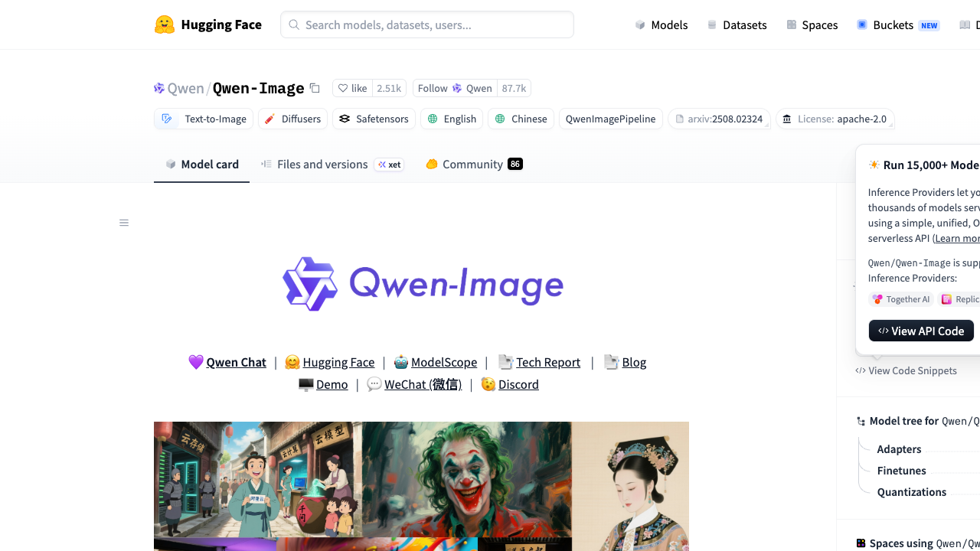Open the WeChat (微信) link
980x551 pixels.
423,384
